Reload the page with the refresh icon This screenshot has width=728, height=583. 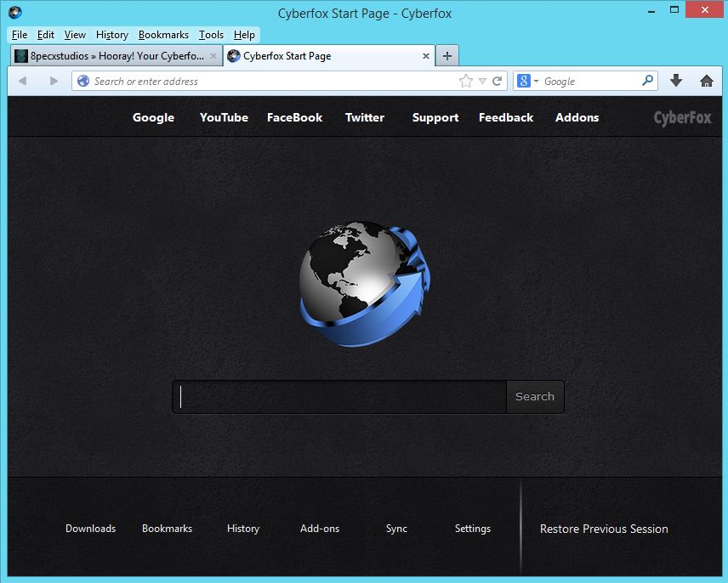coord(498,82)
